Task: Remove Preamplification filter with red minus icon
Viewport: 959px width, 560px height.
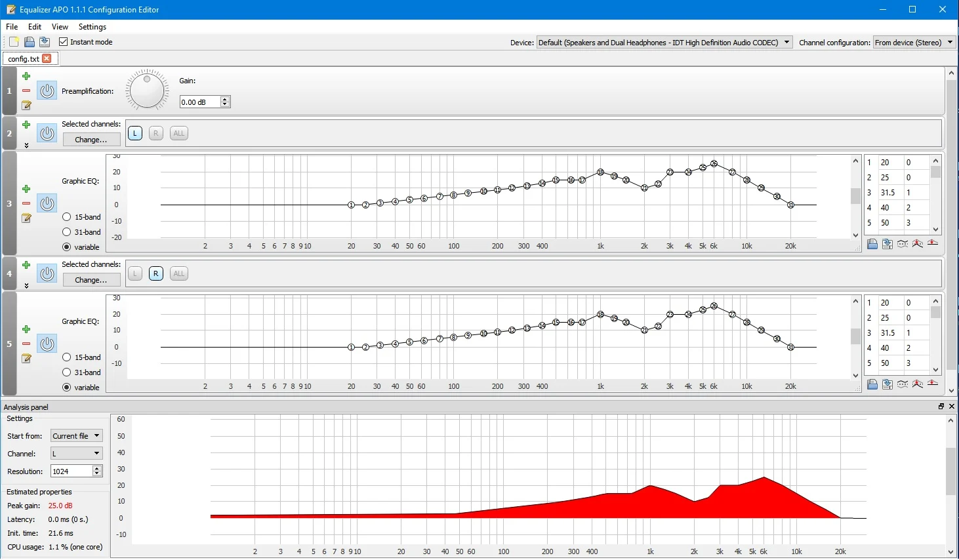Action: coord(26,90)
